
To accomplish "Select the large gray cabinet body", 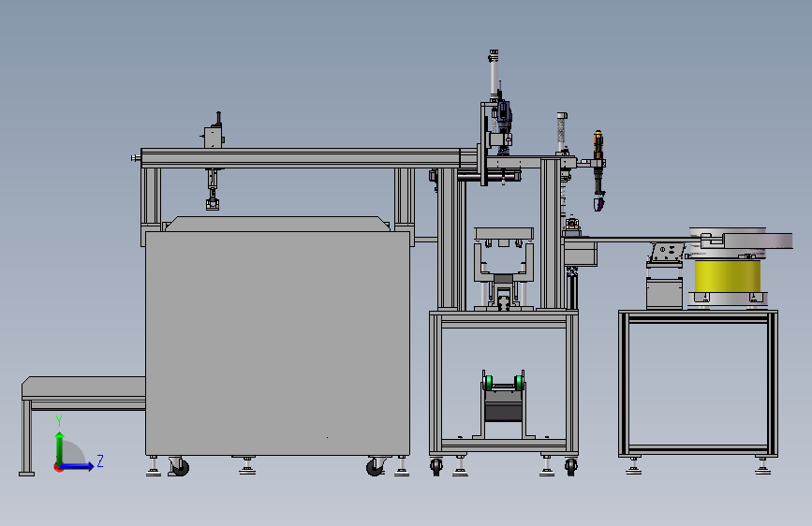I will pos(277,343).
